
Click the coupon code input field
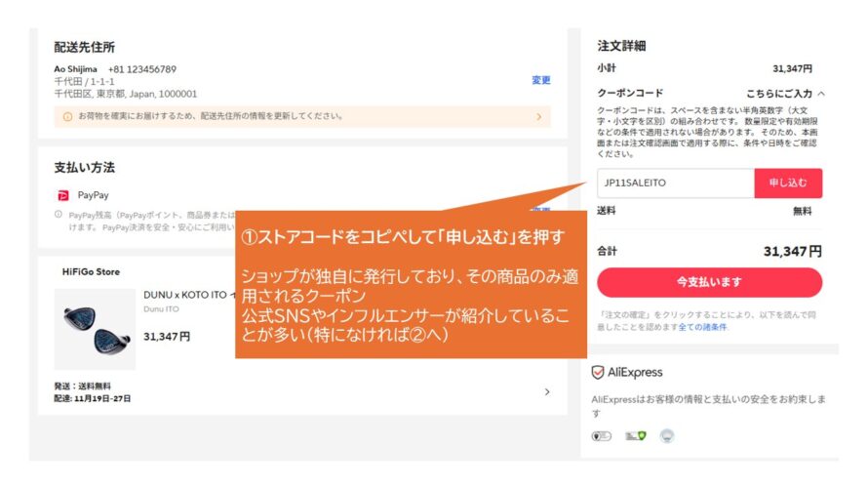coord(675,183)
